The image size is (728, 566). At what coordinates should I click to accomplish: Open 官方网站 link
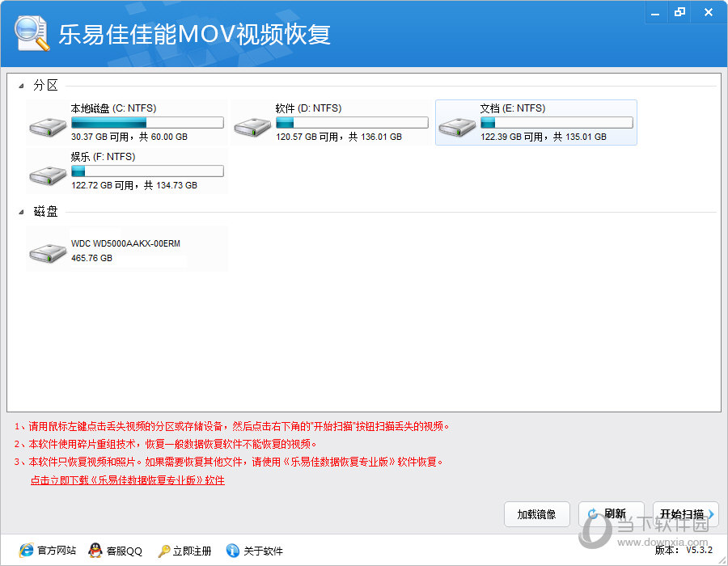coord(57,551)
